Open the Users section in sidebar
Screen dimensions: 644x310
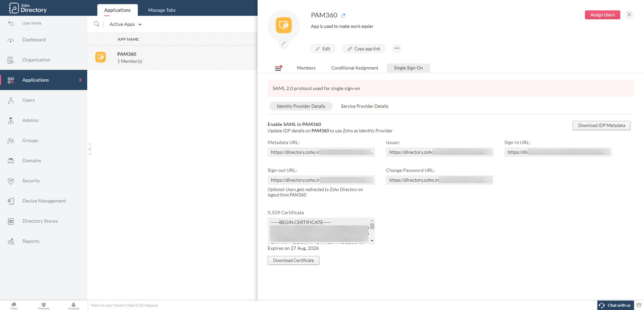tap(29, 100)
